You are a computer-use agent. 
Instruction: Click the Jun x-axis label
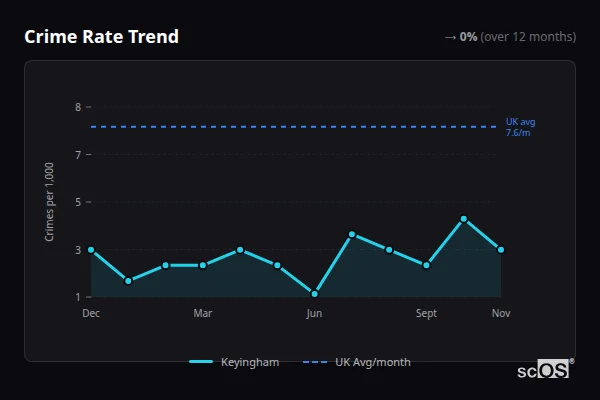(x=314, y=313)
